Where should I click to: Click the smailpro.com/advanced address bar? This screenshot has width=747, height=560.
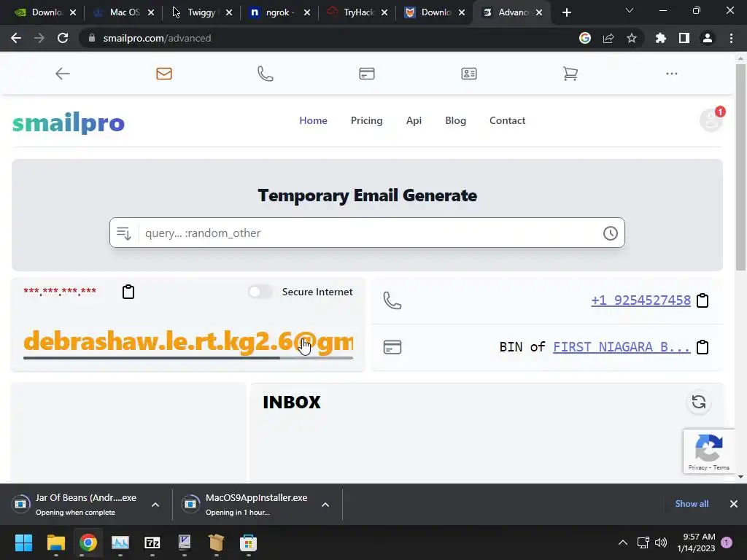click(x=329, y=38)
